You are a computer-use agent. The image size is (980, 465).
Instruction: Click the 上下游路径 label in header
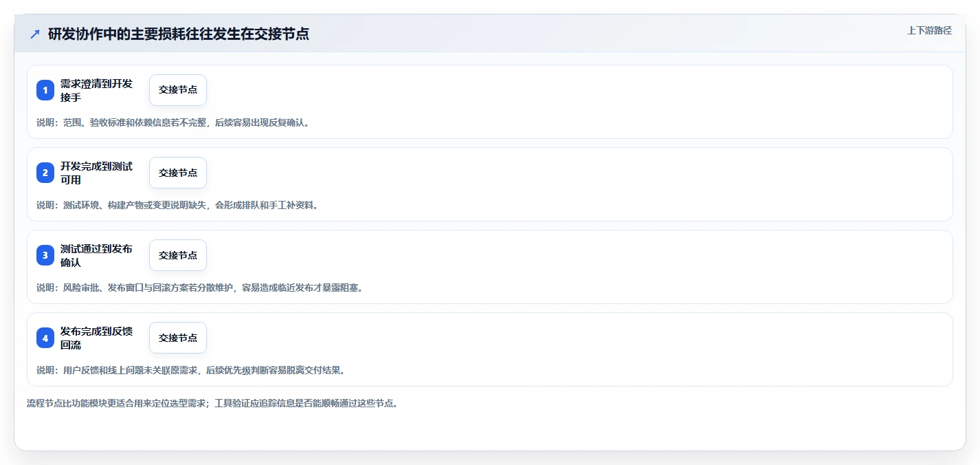click(929, 30)
